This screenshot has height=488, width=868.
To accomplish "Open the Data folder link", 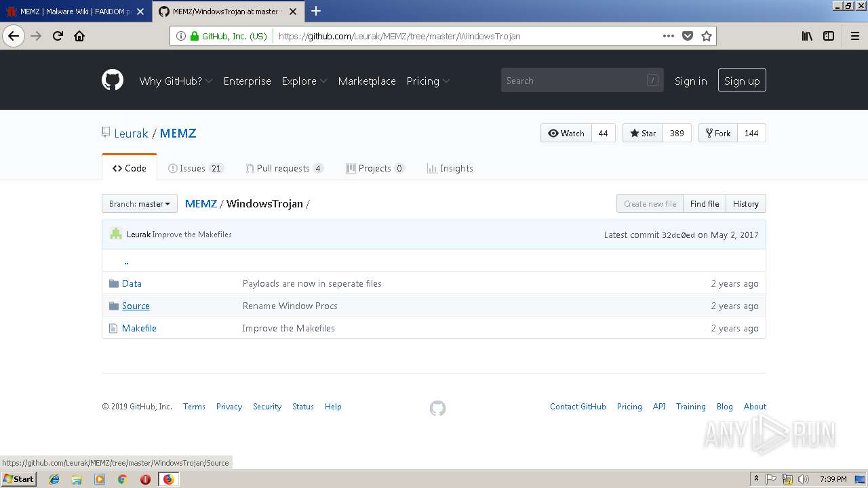I will [132, 283].
